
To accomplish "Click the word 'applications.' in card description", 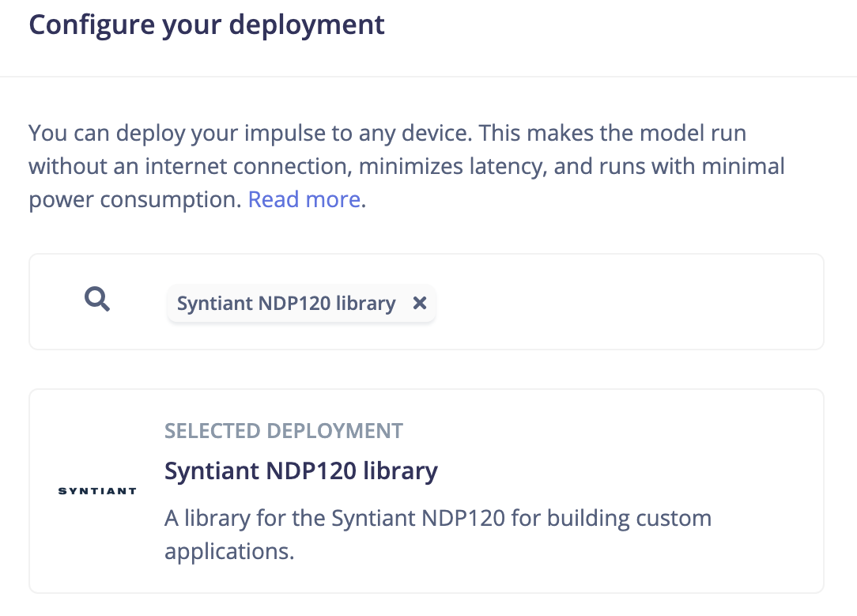I will [x=229, y=550].
